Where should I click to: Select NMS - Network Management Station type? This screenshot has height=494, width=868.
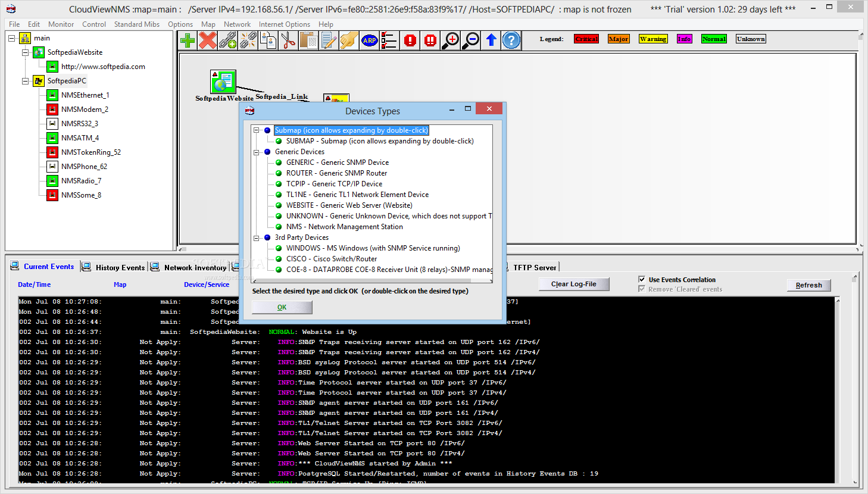(x=344, y=227)
